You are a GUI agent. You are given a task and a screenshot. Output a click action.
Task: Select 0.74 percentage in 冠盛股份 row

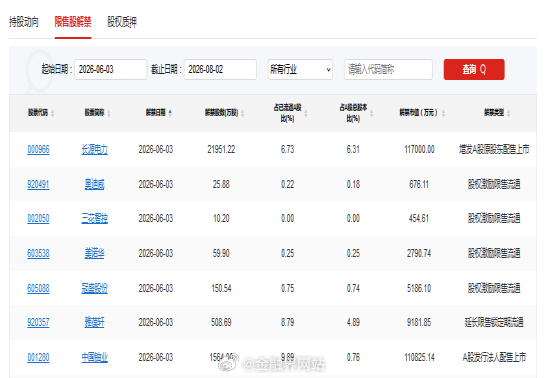353,288
